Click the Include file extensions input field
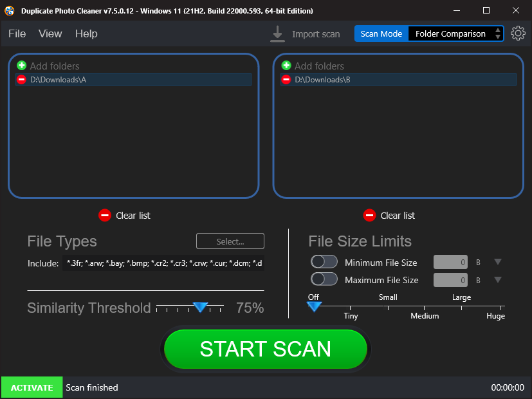Image resolution: width=532 pixels, height=399 pixels. (x=163, y=263)
